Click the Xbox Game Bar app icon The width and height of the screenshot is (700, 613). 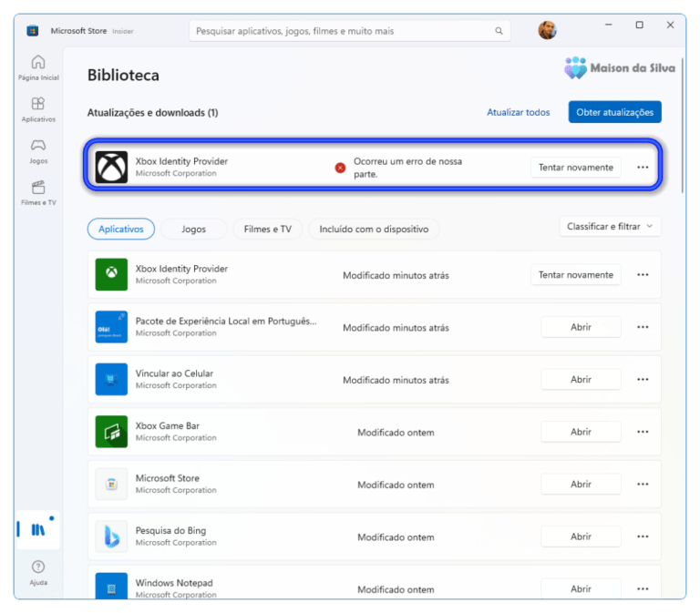coord(111,432)
